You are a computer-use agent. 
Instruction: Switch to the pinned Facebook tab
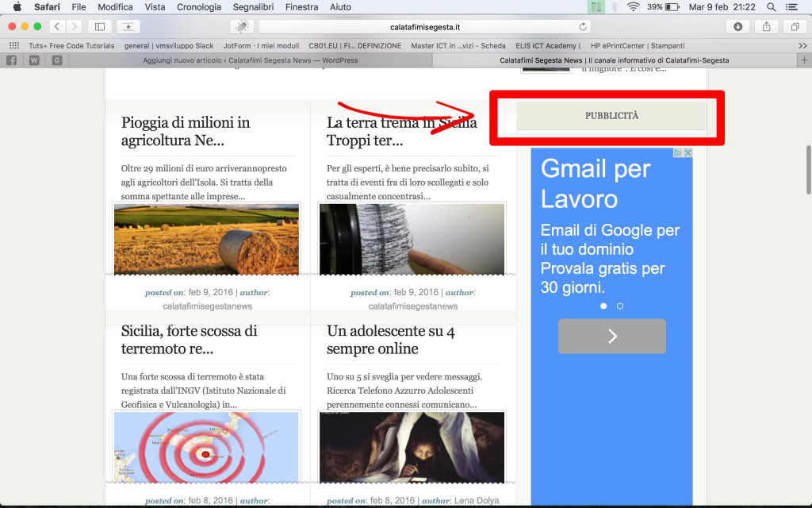coord(11,60)
